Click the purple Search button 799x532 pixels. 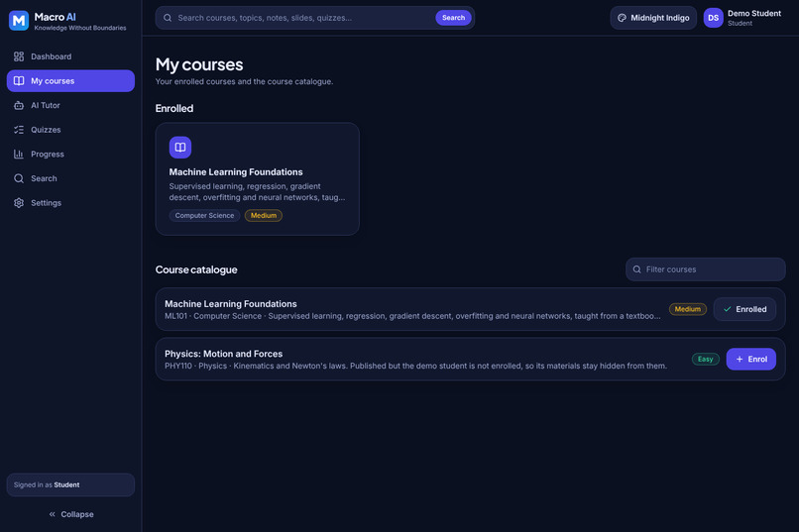(453, 18)
